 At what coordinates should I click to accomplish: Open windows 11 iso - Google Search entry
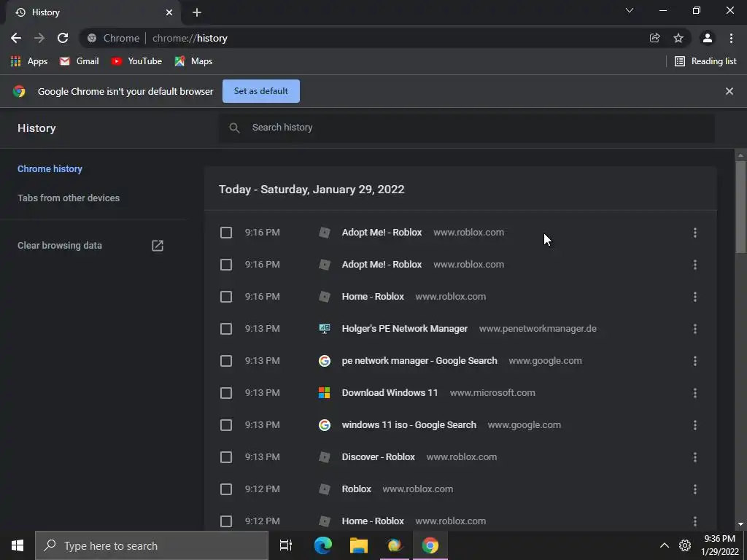pos(409,425)
